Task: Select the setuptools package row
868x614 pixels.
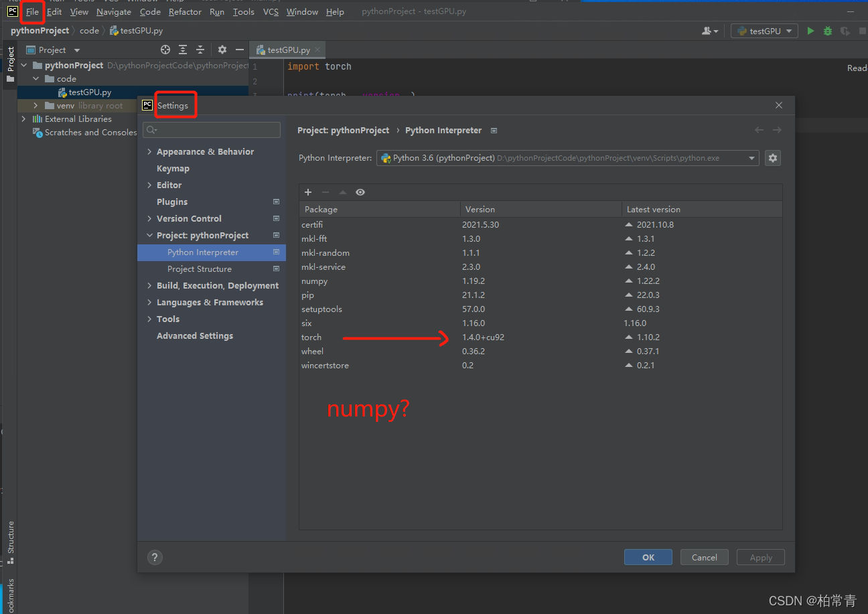Action: [x=540, y=309]
